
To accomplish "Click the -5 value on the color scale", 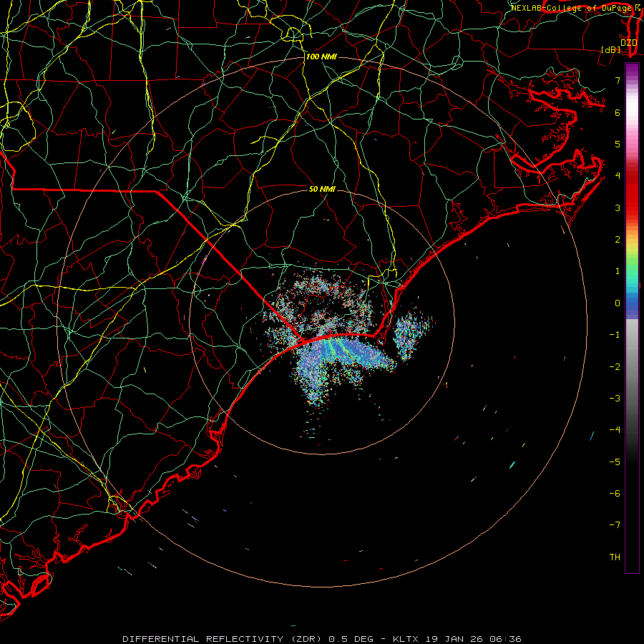I will pyautogui.click(x=615, y=462).
